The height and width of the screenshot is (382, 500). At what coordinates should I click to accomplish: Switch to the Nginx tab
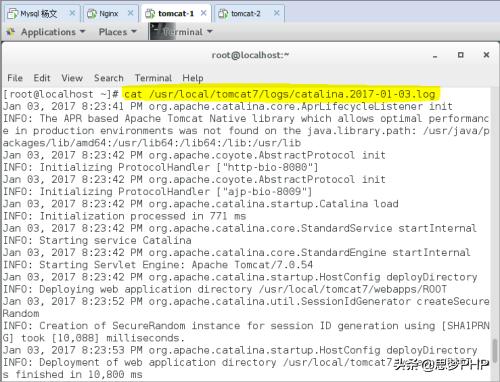pyautogui.click(x=109, y=14)
